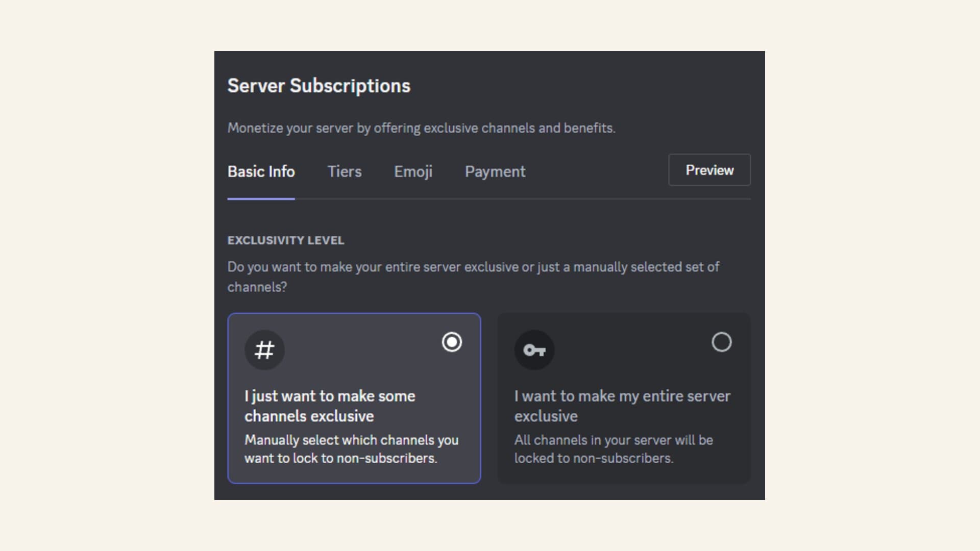Viewport: 980px width, 551px height.
Task: Click 'All channels in your server' description text
Action: [614, 449]
